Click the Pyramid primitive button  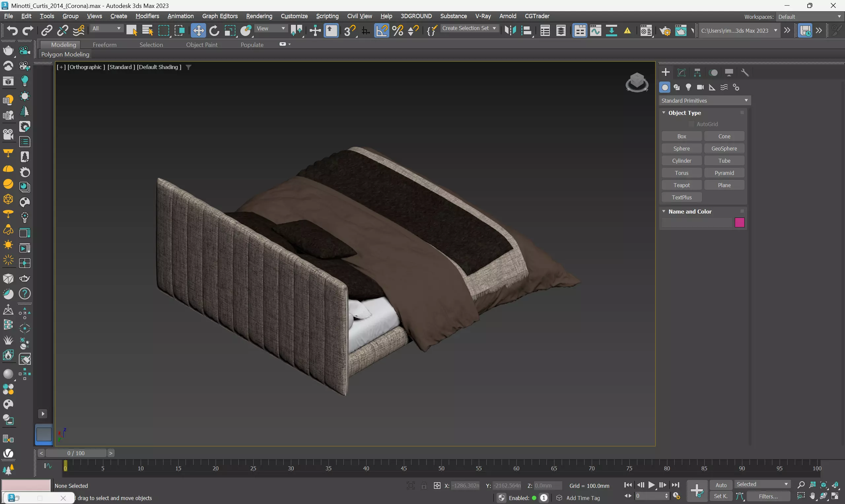(x=724, y=173)
